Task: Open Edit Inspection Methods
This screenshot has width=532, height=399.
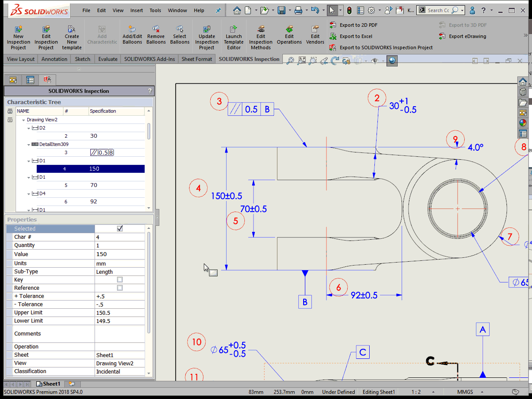Action: click(x=261, y=30)
